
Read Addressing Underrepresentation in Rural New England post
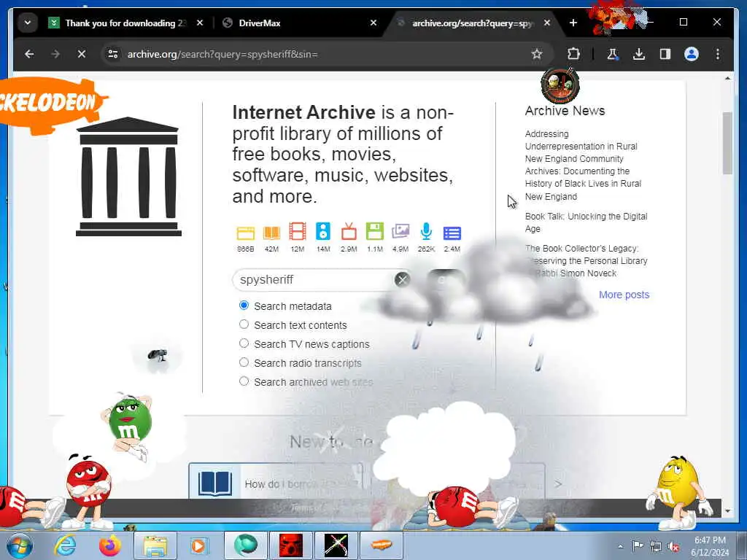[x=583, y=166]
